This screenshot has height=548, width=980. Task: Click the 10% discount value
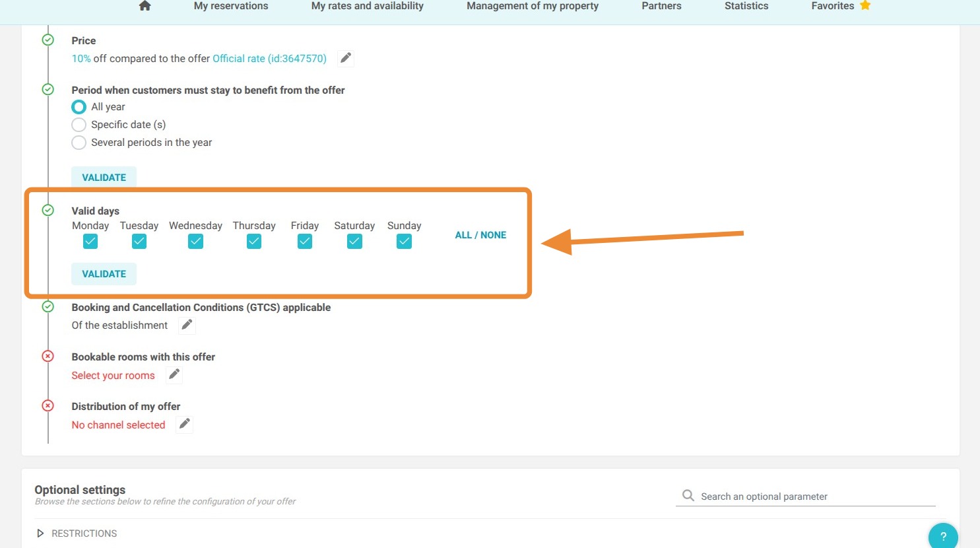pos(81,59)
